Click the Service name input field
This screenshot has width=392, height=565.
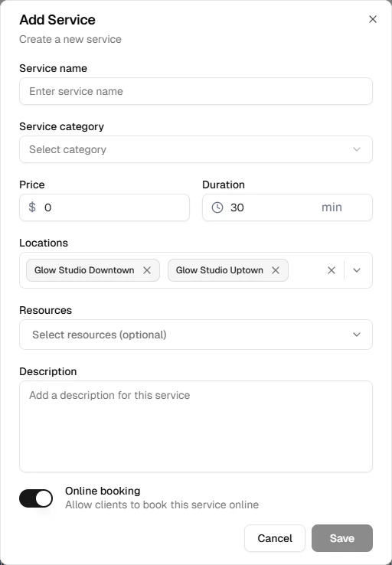coord(196,91)
